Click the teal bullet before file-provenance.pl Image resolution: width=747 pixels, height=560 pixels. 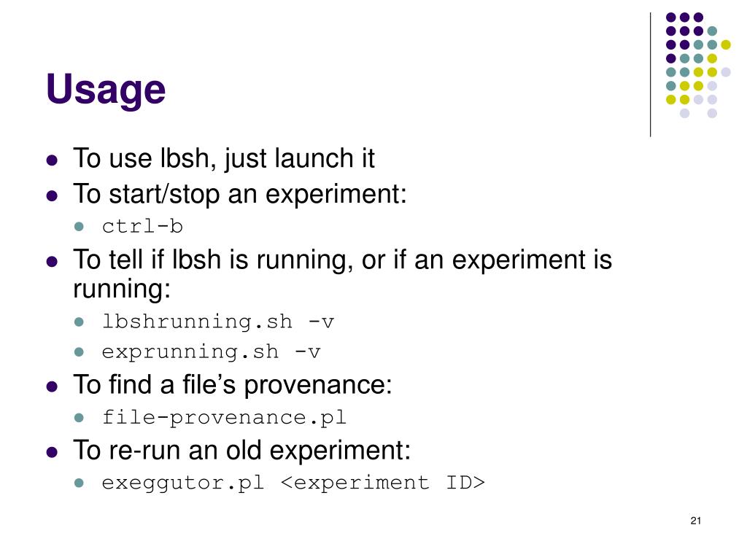tap(79, 418)
